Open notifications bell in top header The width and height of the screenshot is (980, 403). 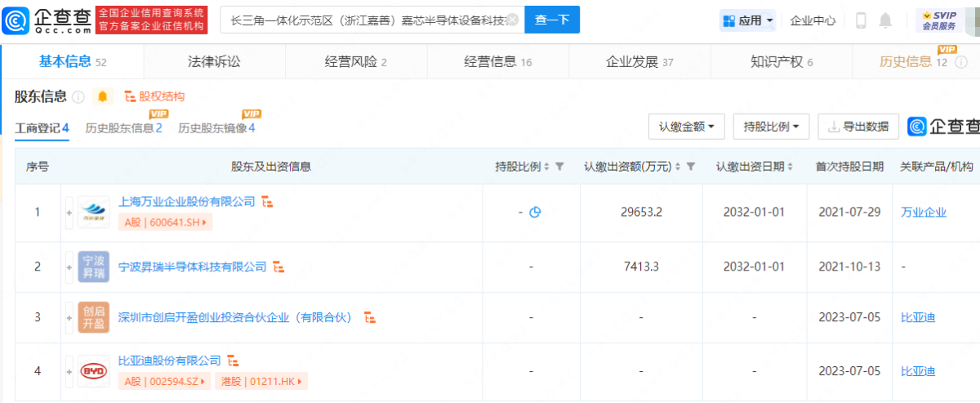[x=885, y=20]
